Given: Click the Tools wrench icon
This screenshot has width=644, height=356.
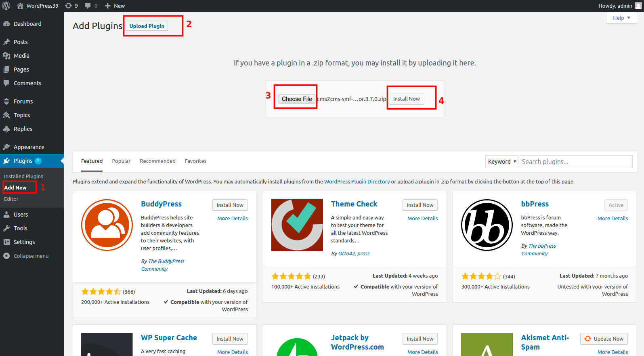Looking at the screenshot, I should (6, 228).
